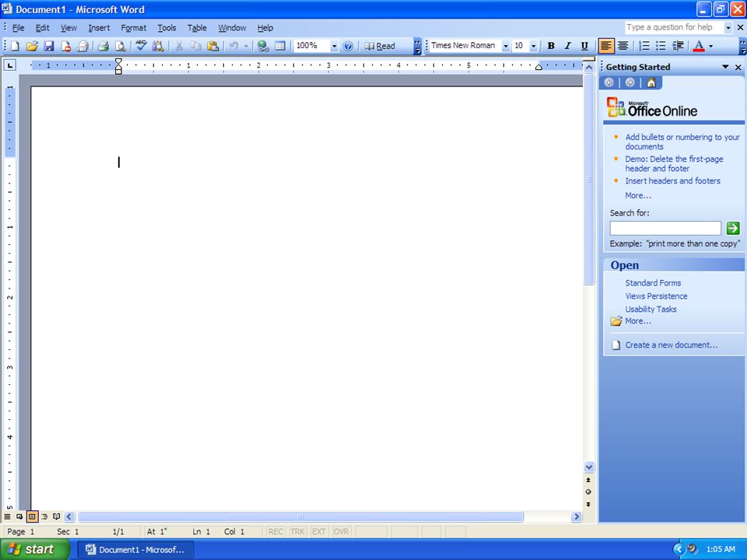Select Print Layout view button
The image size is (747, 560).
pos(32,516)
